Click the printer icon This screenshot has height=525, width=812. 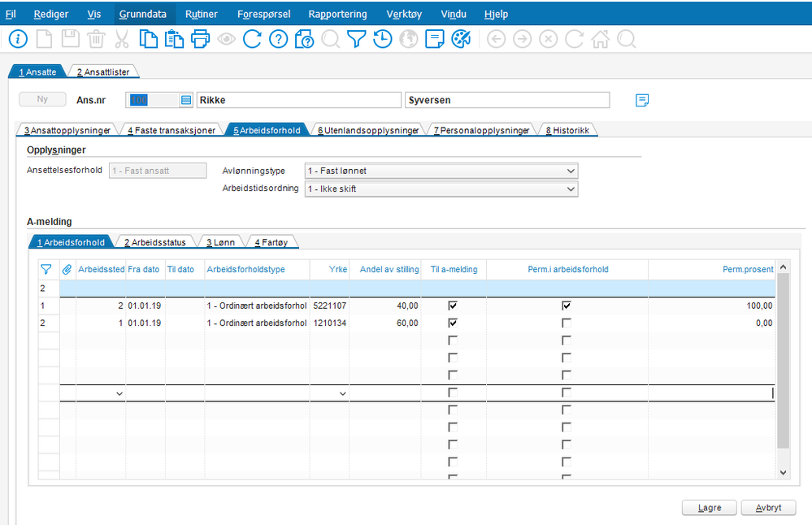tap(201, 39)
